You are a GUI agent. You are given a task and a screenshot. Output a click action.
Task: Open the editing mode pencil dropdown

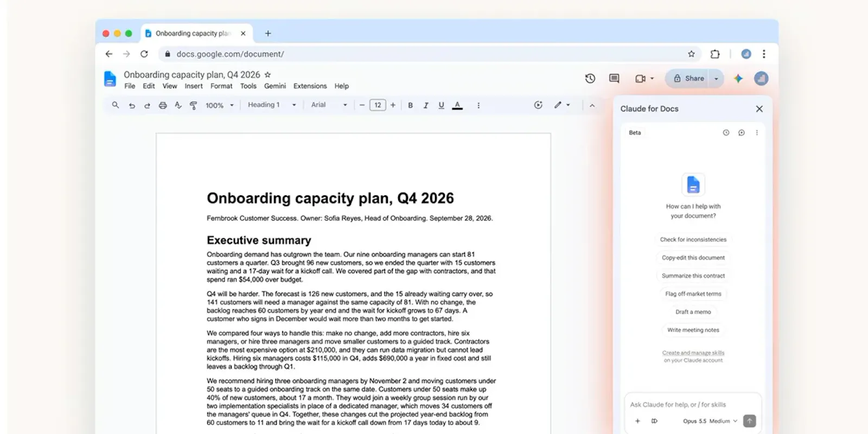[562, 105]
